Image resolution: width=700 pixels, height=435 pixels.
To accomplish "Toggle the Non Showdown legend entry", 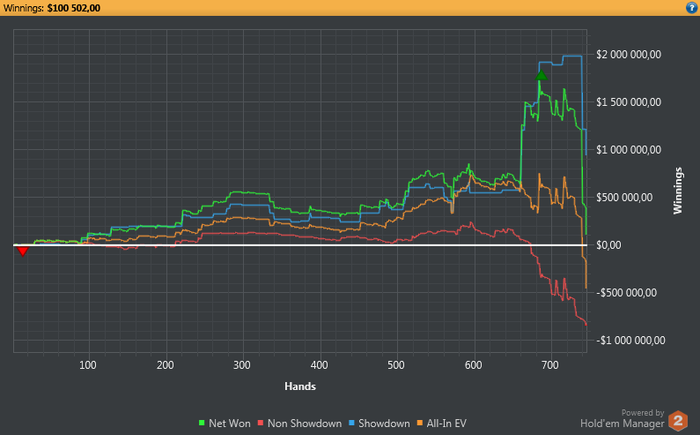I will (x=300, y=423).
